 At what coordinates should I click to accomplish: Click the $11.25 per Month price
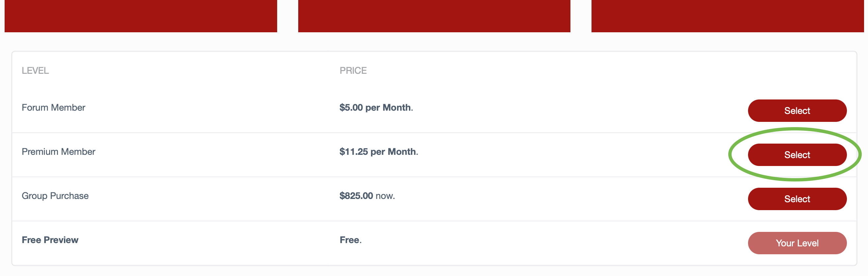point(379,152)
